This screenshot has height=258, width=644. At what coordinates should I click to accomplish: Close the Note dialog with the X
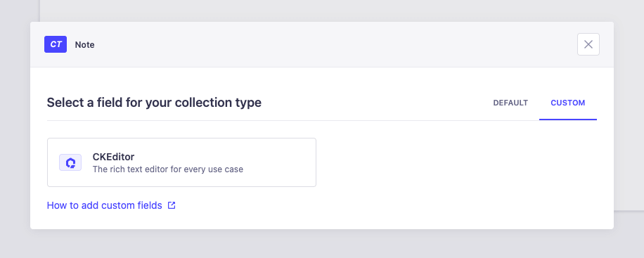point(588,44)
